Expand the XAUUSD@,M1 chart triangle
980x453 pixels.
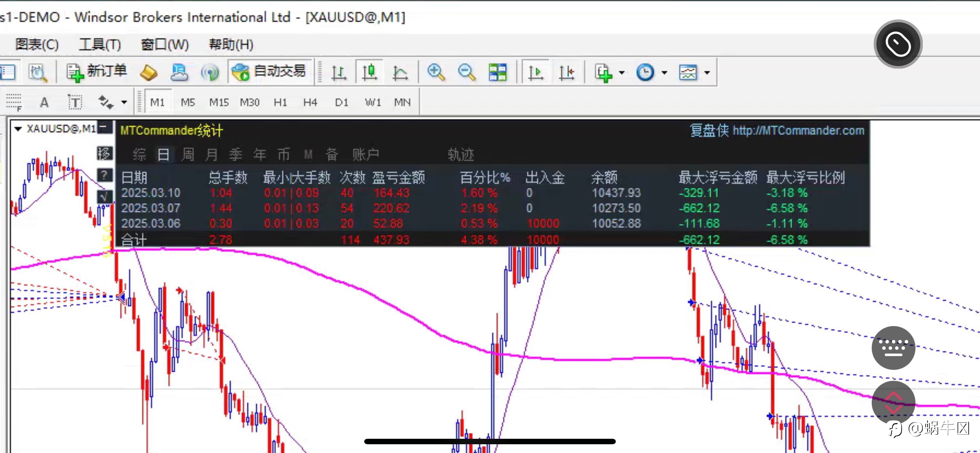pyautogui.click(x=17, y=129)
